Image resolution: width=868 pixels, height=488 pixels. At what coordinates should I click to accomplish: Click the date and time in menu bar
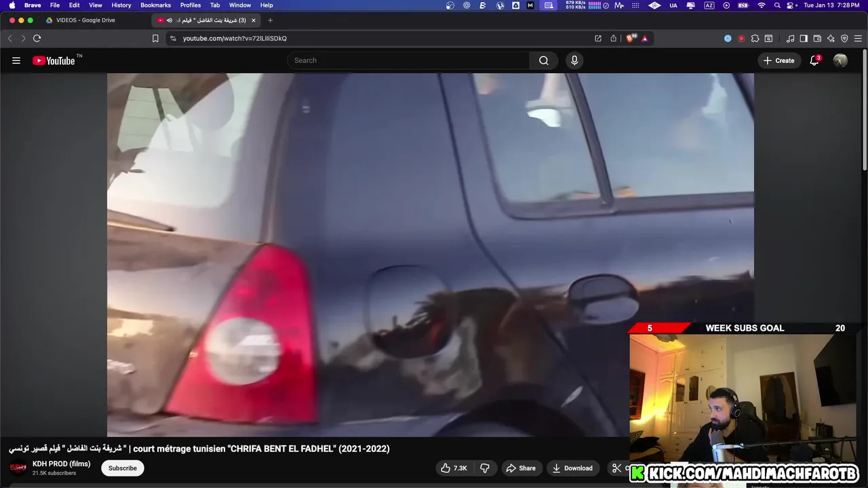[831, 5]
